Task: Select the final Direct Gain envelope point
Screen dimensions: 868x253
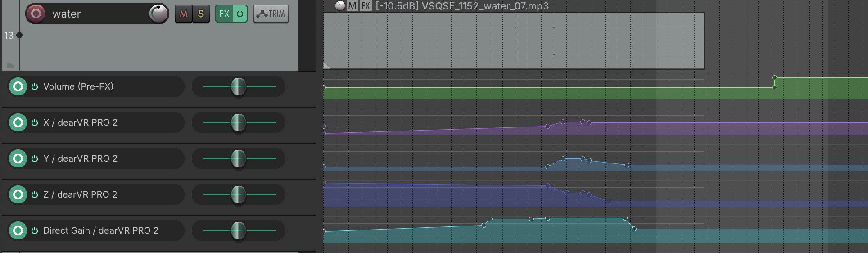Action: tap(634, 229)
